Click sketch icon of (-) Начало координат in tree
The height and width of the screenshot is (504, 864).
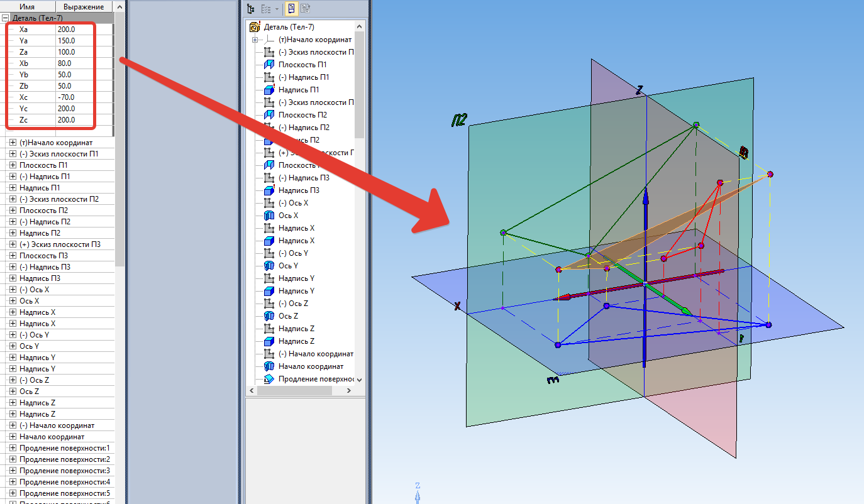point(269,354)
